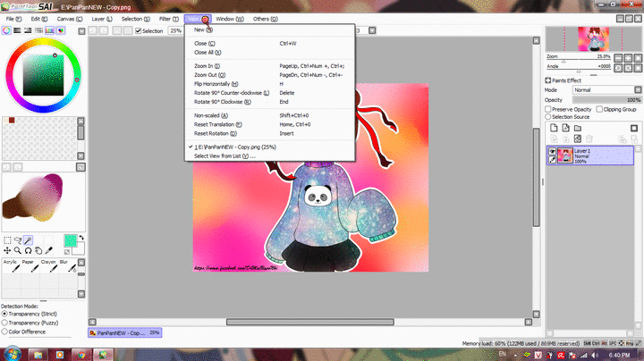The height and width of the screenshot is (361, 644).
Task: Open Select View from List option
Action: [x=225, y=155]
